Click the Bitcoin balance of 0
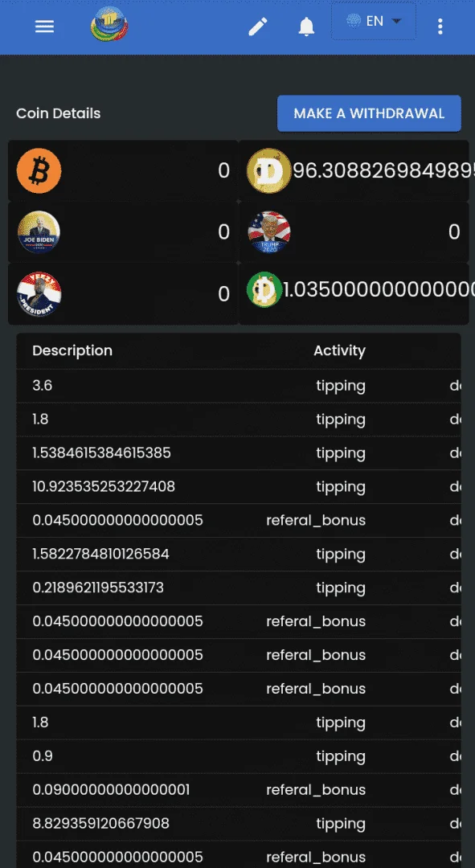Viewport: 475px width, 868px height. (223, 170)
